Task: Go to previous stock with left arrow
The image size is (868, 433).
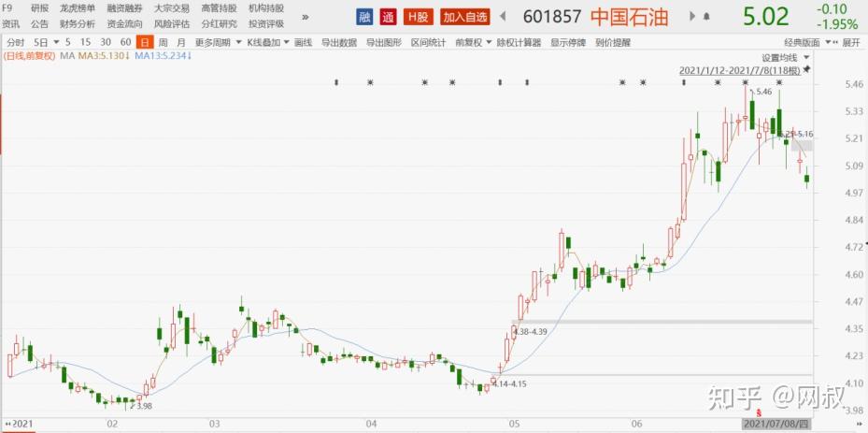Action: point(503,17)
